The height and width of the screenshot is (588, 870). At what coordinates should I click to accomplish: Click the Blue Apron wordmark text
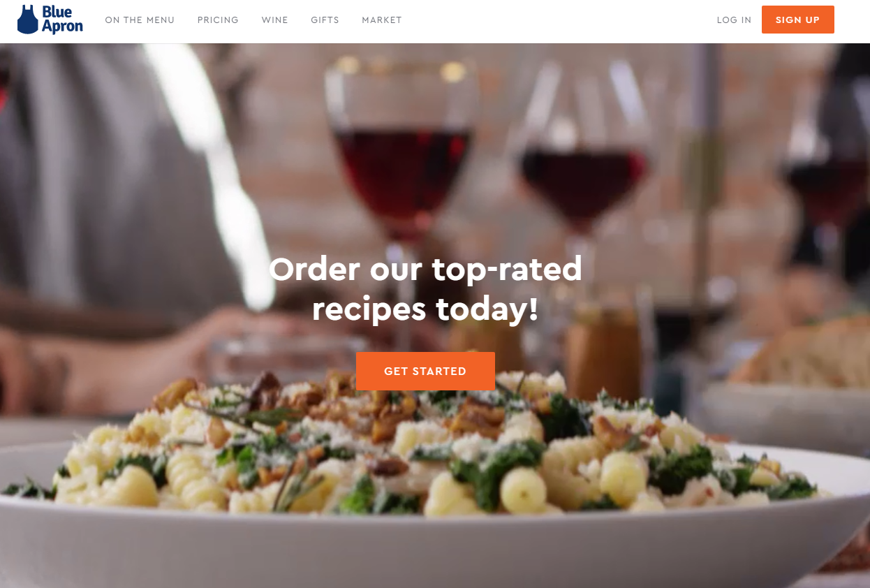62,20
